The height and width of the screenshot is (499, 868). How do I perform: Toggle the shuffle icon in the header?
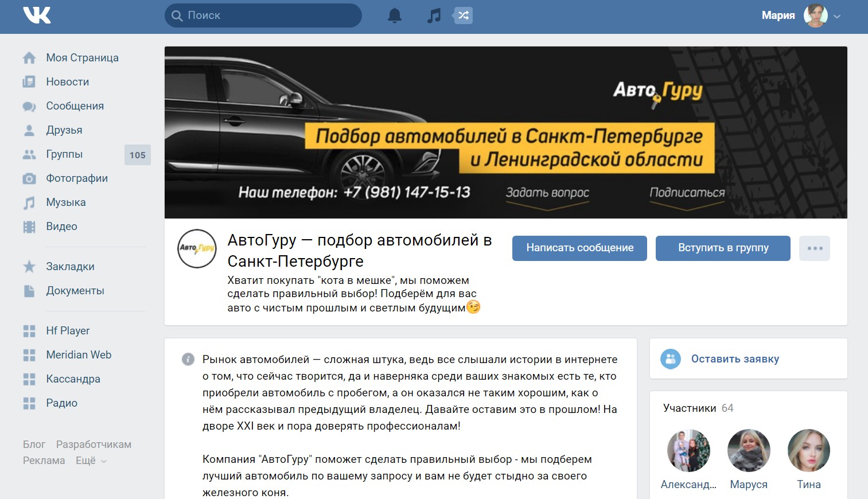click(x=464, y=15)
